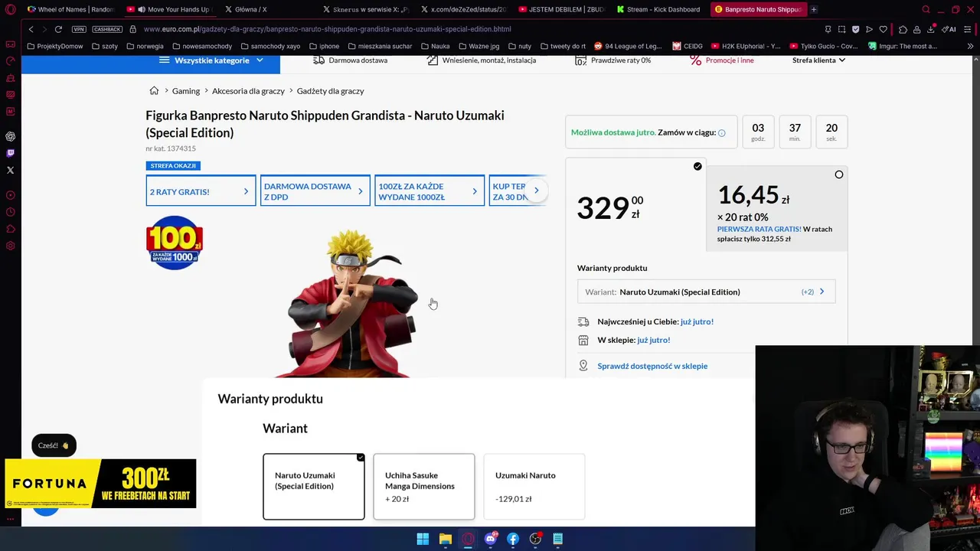Open the '100ZŁ ZA KAŻDE WYDANE 1000ZŁ' tile
The image size is (980, 551).
429,191
